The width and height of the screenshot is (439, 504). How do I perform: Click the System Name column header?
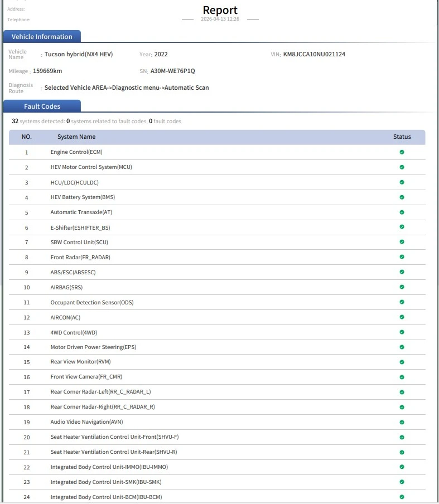point(76,137)
